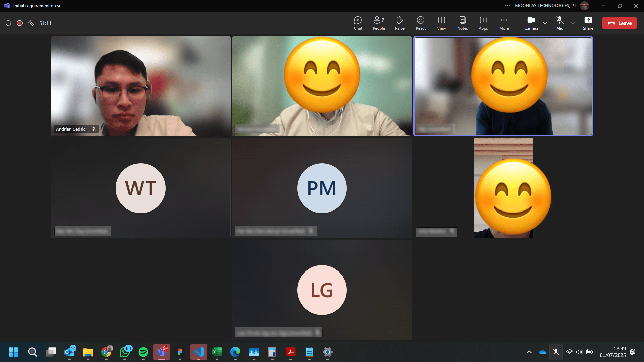Open Spotify from the taskbar
Viewport: 644px width, 362px height.
click(x=143, y=352)
